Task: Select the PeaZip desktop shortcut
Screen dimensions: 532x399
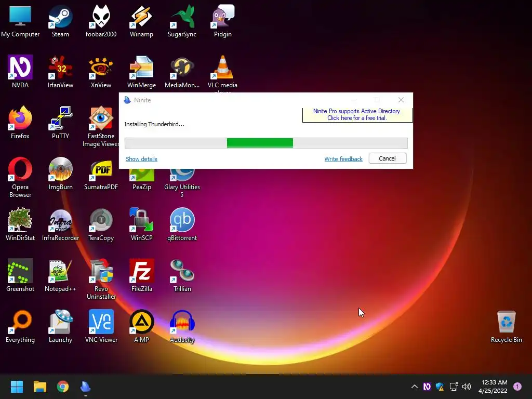Action: (141, 180)
